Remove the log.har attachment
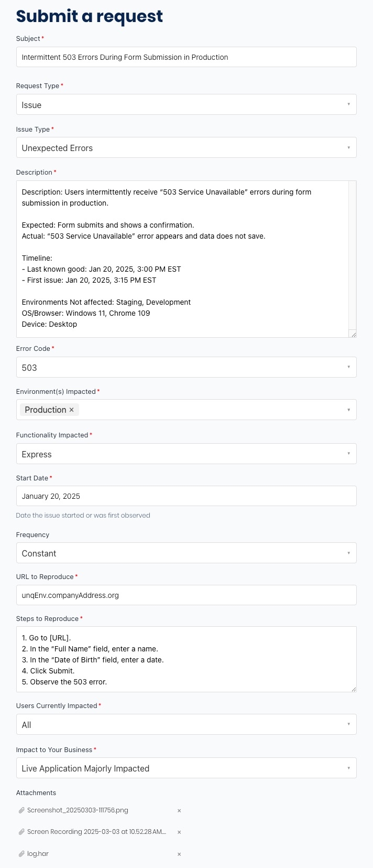 click(x=179, y=854)
